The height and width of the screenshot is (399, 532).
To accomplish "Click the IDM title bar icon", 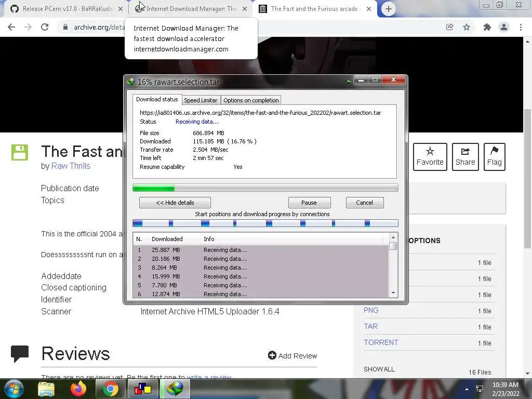I will pyautogui.click(x=131, y=82).
